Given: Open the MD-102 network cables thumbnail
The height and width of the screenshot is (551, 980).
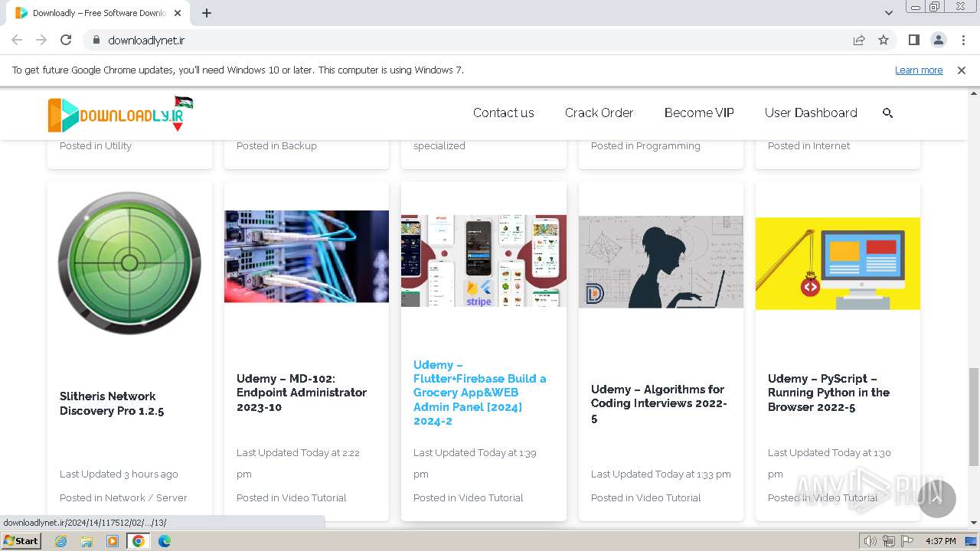Looking at the screenshot, I should point(306,256).
